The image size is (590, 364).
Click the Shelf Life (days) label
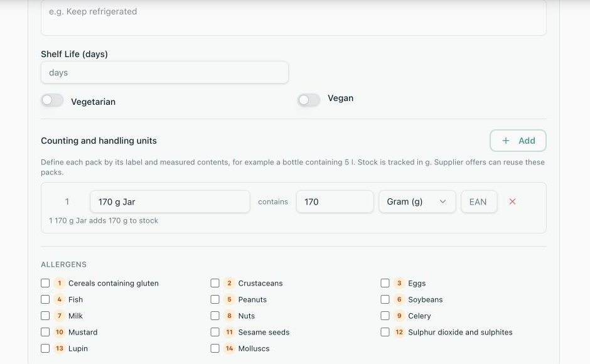point(74,54)
